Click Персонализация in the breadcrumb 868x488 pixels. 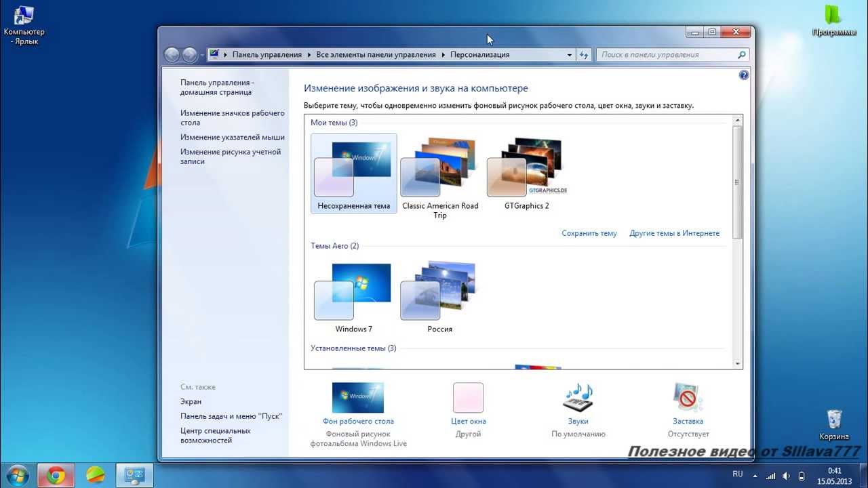479,55
